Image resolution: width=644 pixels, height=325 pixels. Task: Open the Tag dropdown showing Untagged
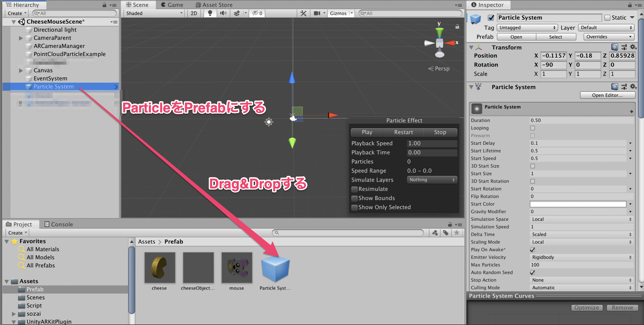[527, 28]
